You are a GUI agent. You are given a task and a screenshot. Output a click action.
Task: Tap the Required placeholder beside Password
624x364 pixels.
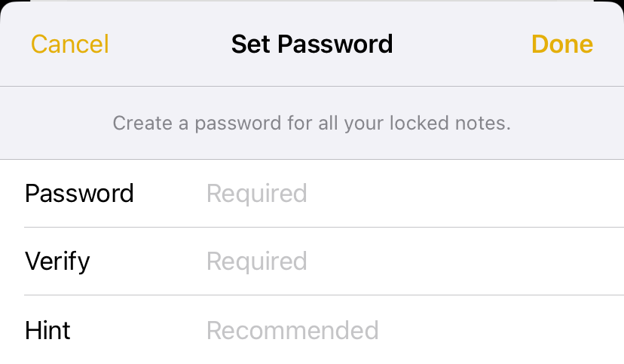click(x=257, y=194)
